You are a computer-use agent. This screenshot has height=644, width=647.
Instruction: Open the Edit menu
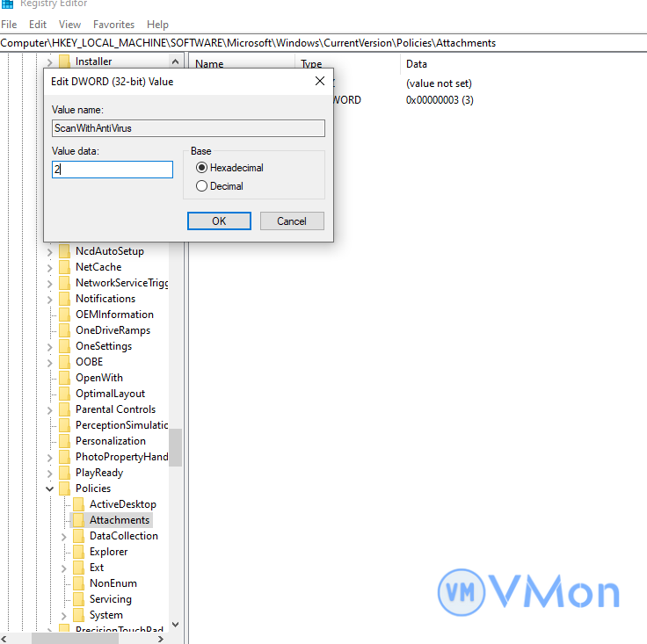(x=38, y=25)
